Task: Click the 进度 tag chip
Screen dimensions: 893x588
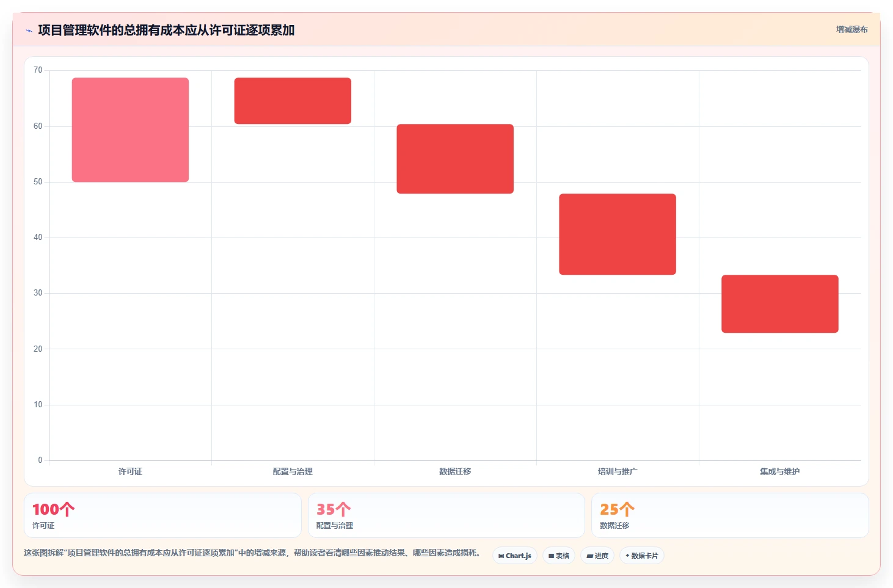Action: click(x=597, y=556)
